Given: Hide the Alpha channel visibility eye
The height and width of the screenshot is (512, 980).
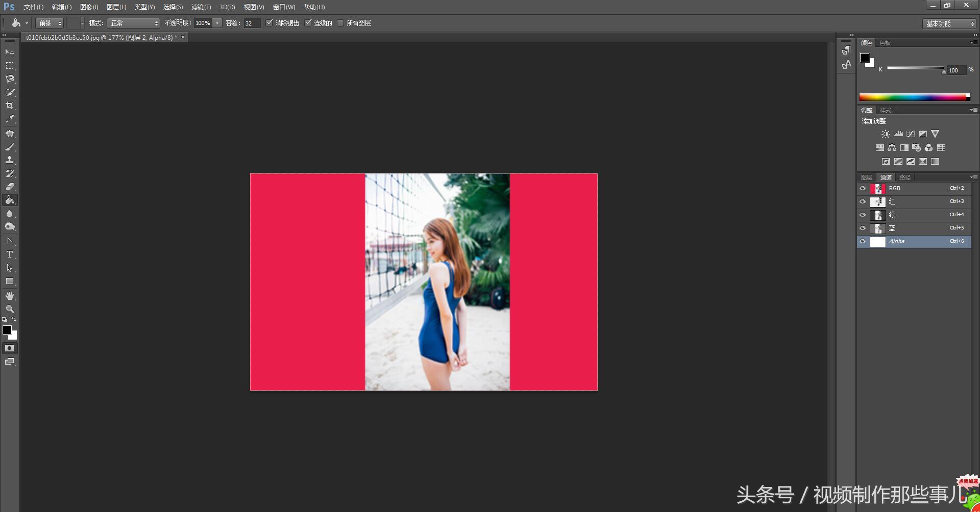Looking at the screenshot, I should pos(863,242).
